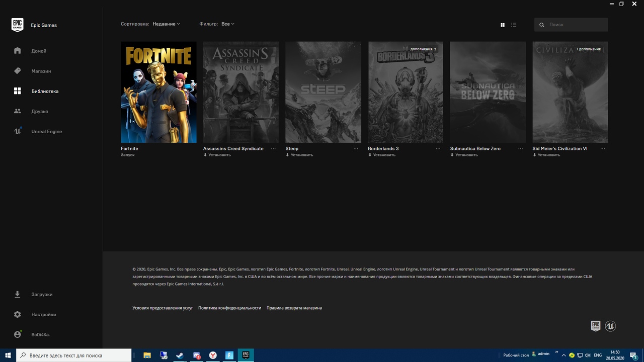Viewport: 644px width, 362px height.
Task: Click the Windows taskbar search box
Action: [74, 355]
